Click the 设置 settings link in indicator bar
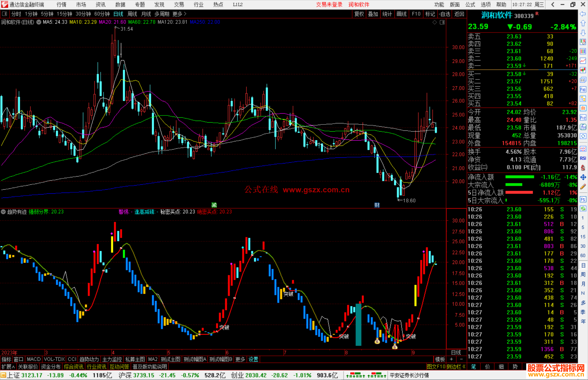Screen dimensions: 588x380 click(253, 359)
